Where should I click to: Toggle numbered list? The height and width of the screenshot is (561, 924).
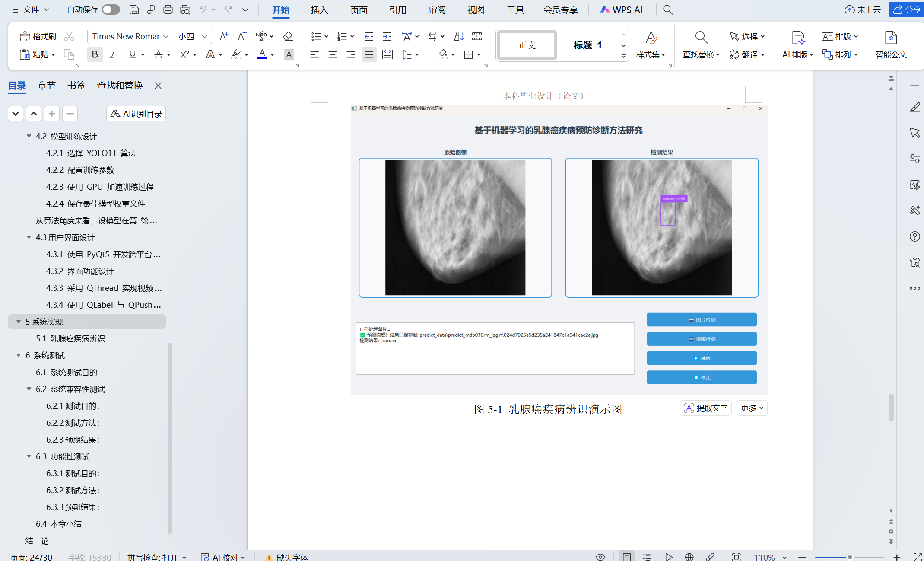point(342,36)
